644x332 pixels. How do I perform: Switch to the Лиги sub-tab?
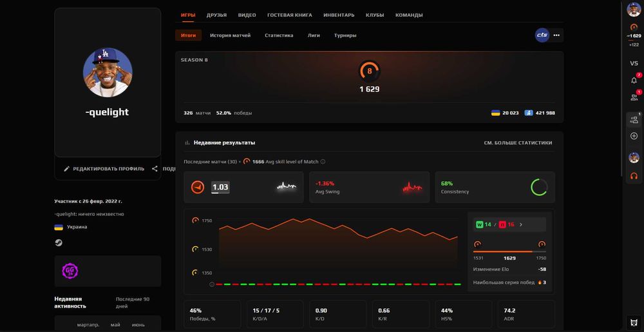coord(314,35)
